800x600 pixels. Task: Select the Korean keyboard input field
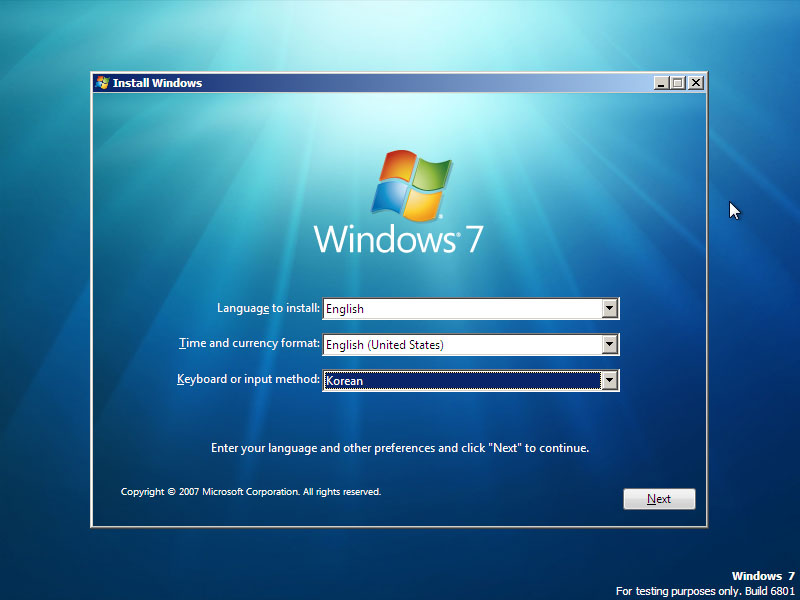click(471, 381)
